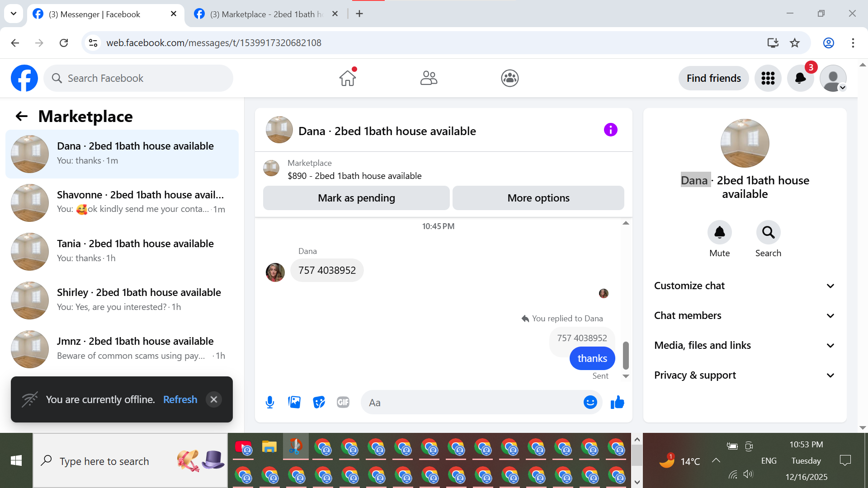Send a voice clip with microphone icon
The height and width of the screenshot is (488, 868).
point(270,402)
